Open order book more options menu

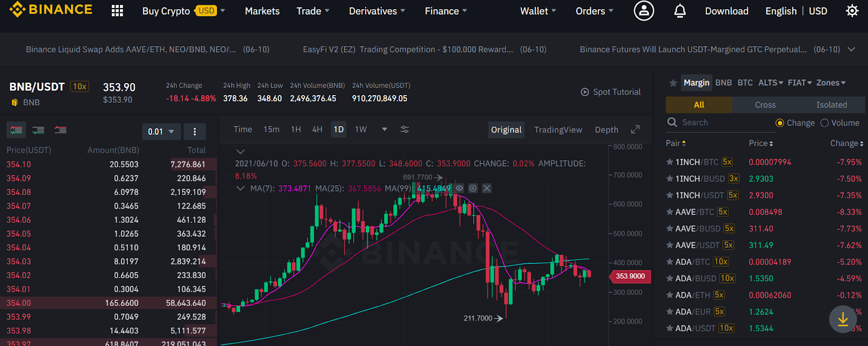(x=195, y=131)
